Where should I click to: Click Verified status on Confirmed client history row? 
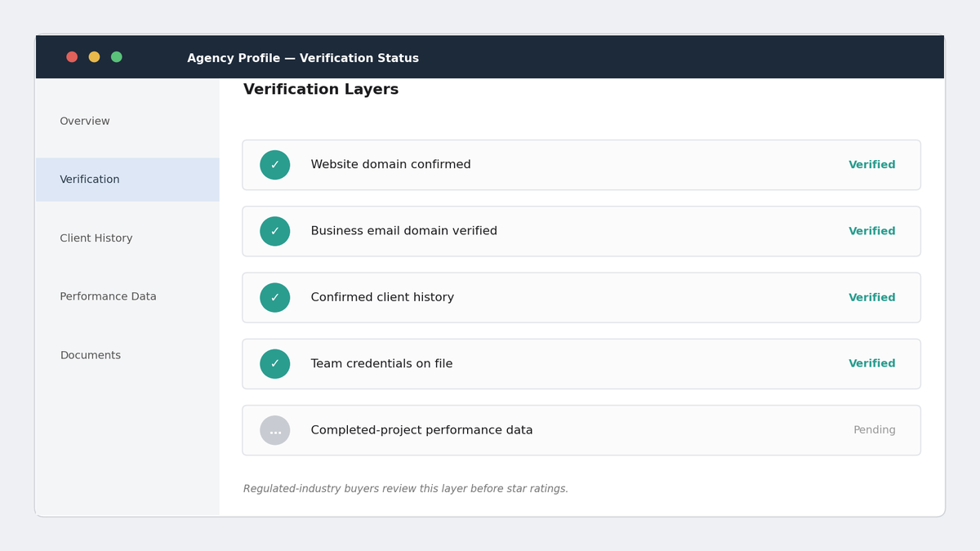pos(871,298)
